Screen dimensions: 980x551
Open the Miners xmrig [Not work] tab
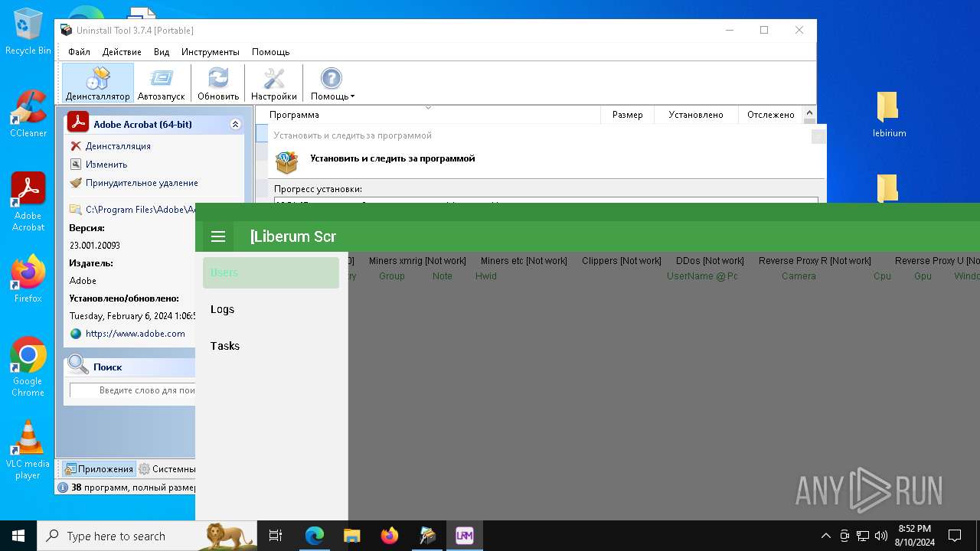coord(417,261)
